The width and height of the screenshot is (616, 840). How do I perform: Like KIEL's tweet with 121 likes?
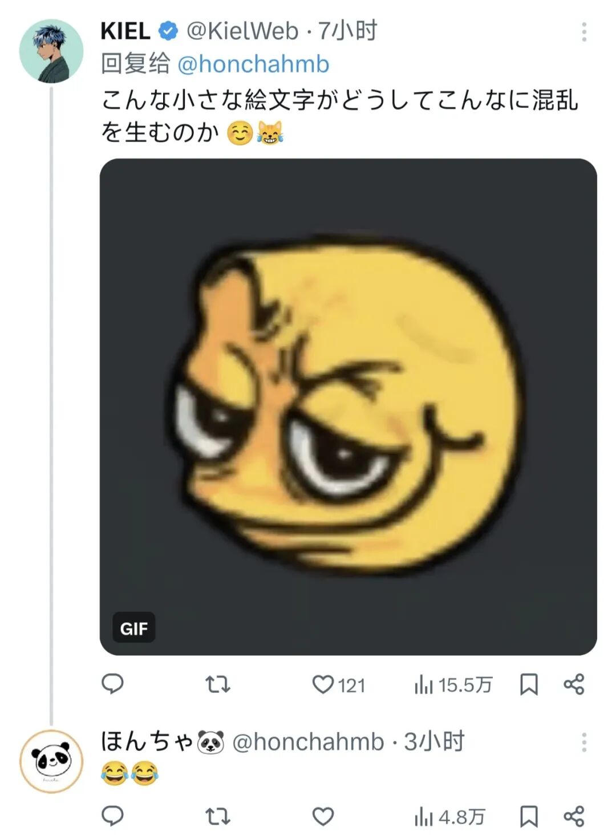[x=323, y=684]
